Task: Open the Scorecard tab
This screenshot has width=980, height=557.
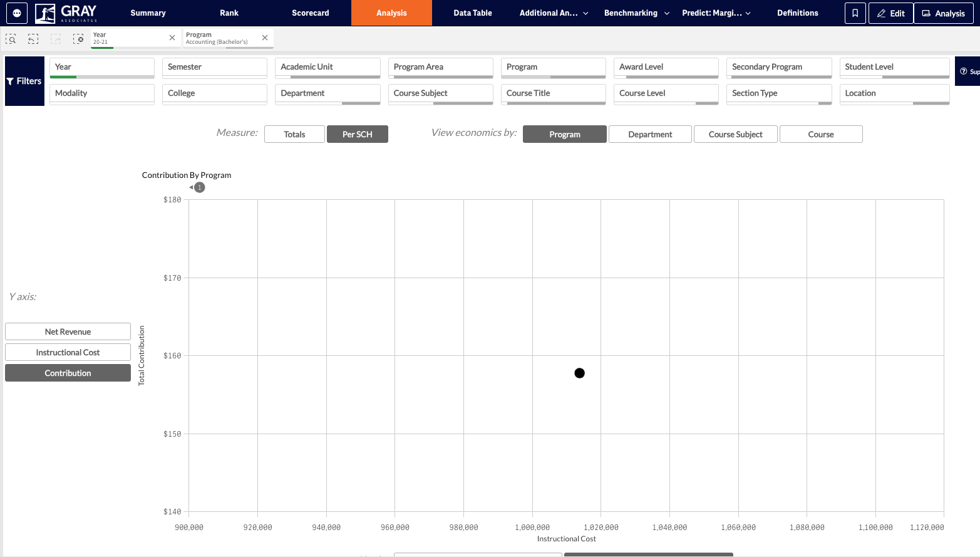Action: tap(311, 13)
